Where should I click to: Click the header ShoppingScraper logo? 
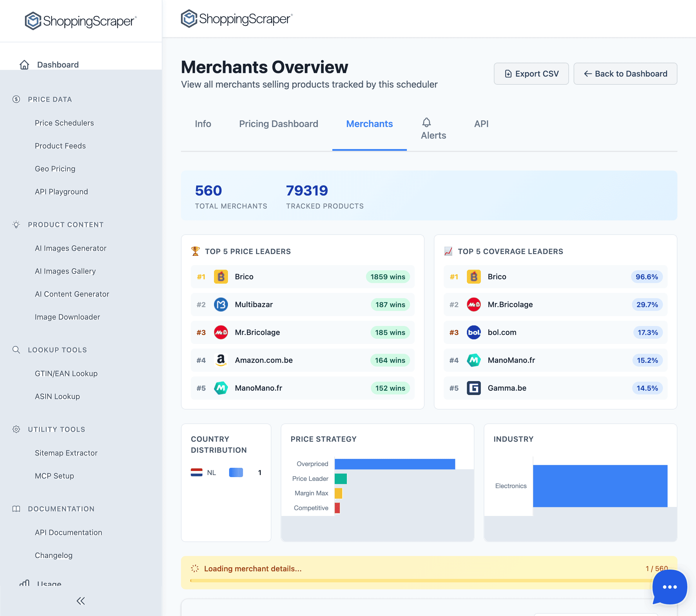coord(237,18)
